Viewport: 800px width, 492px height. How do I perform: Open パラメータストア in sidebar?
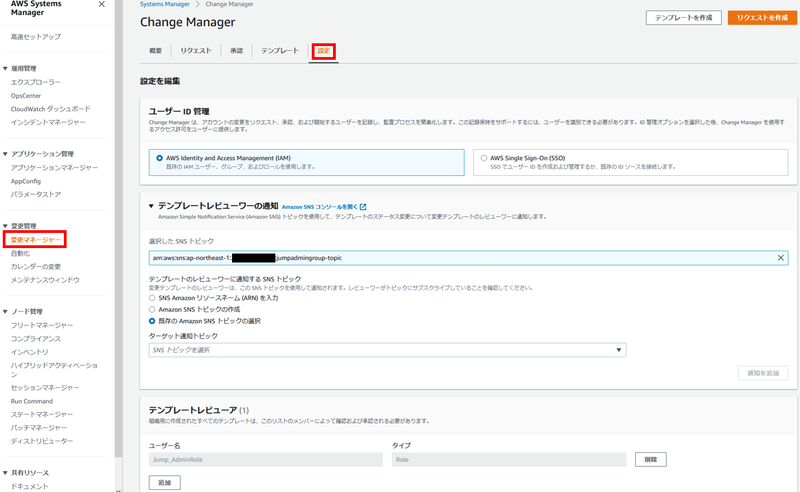(x=36, y=194)
